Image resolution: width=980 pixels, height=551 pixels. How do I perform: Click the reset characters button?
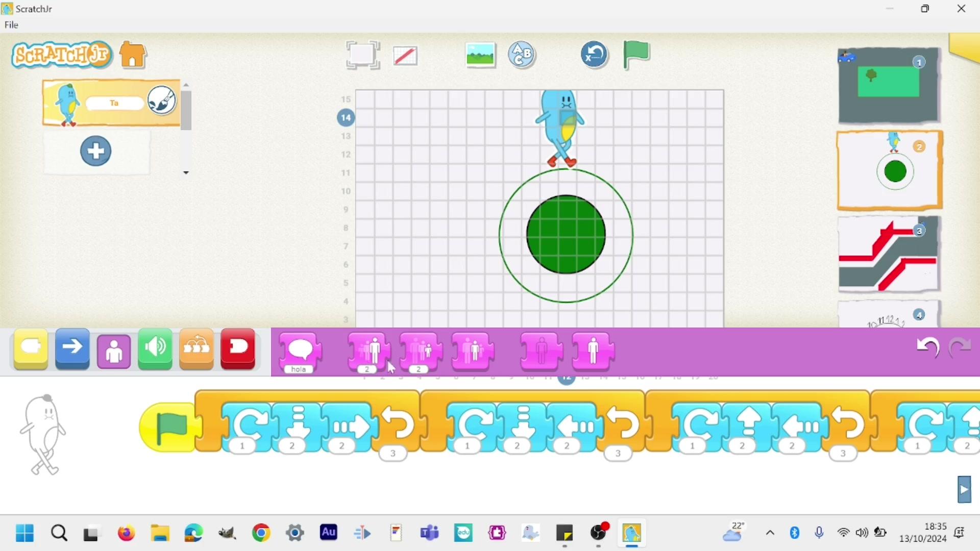594,55
